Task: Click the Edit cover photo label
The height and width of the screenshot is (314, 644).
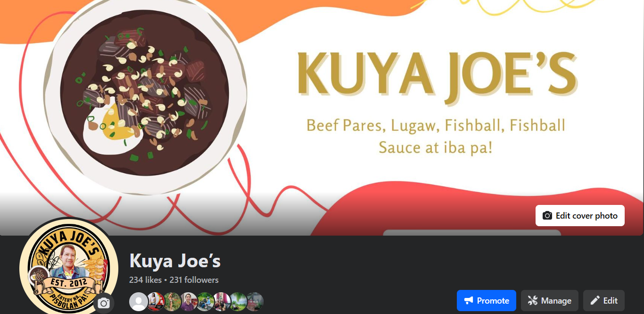Action: point(586,216)
